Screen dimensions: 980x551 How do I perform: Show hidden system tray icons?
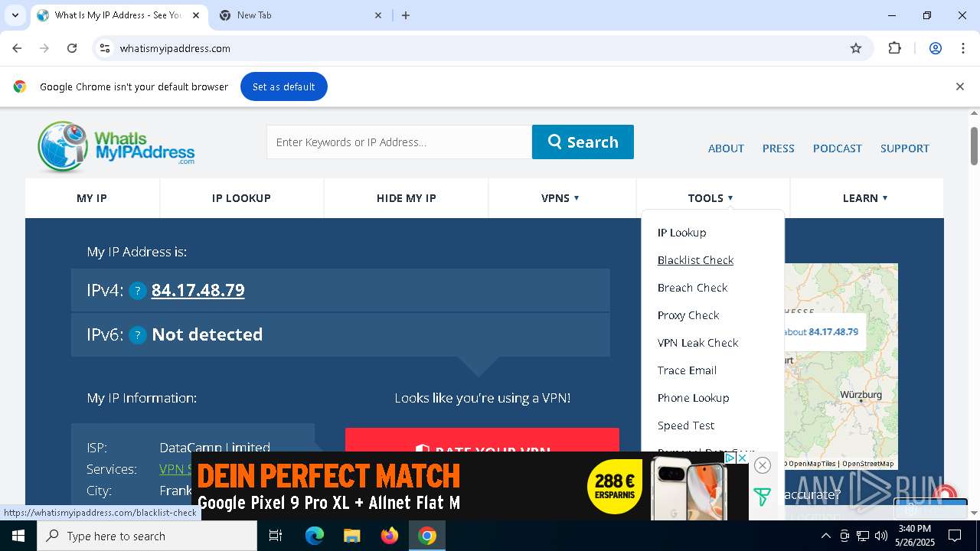click(x=825, y=536)
